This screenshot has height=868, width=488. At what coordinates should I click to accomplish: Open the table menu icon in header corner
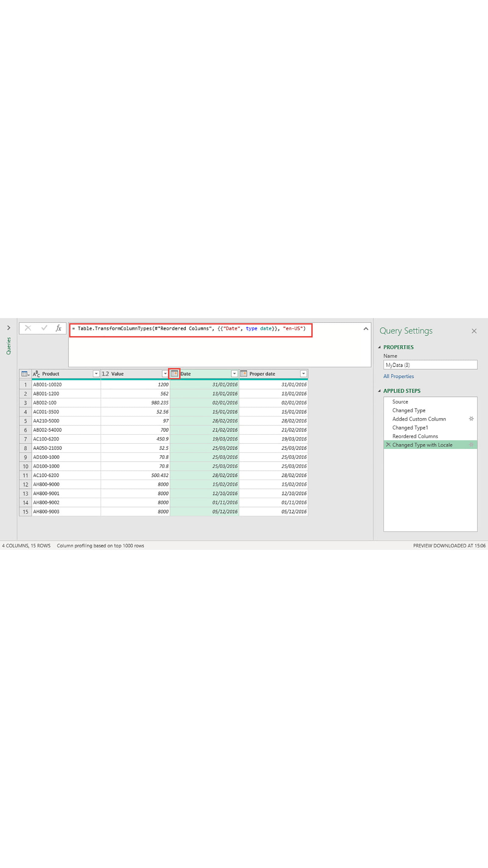25,373
